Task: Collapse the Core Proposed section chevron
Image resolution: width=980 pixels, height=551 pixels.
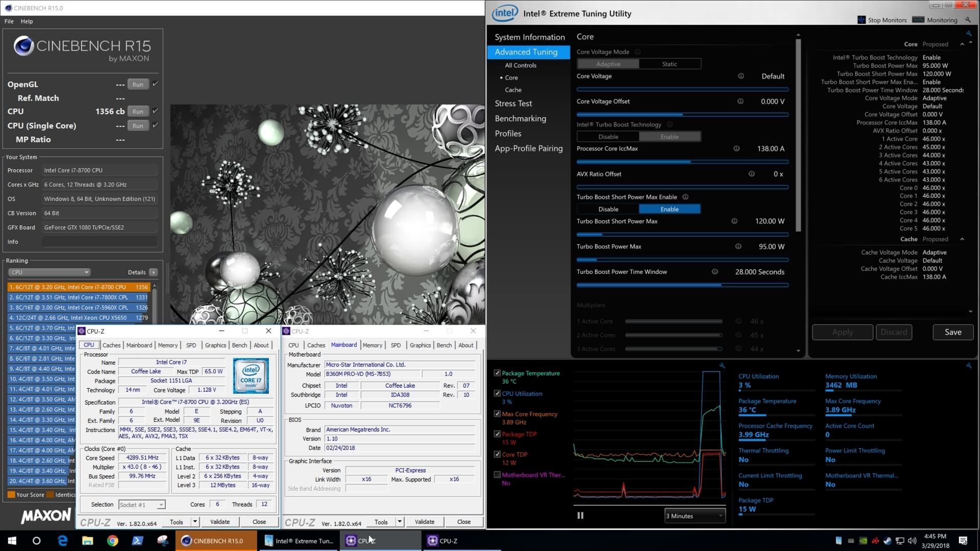Action: point(962,44)
